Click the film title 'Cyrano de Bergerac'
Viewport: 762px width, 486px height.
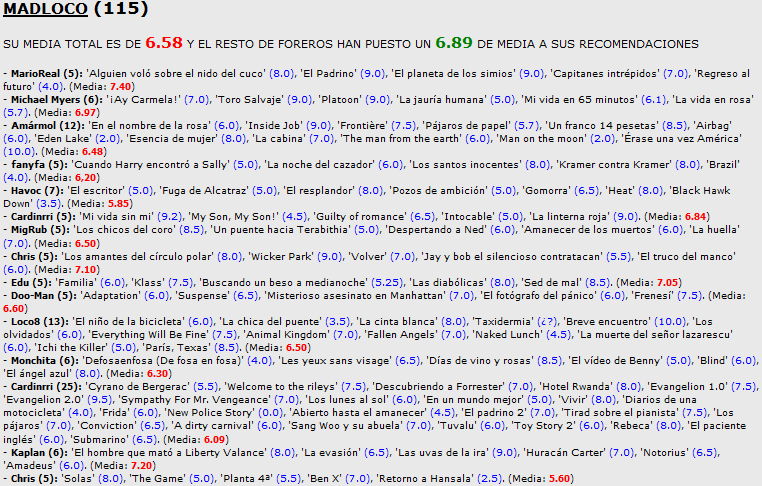click(138, 386)
